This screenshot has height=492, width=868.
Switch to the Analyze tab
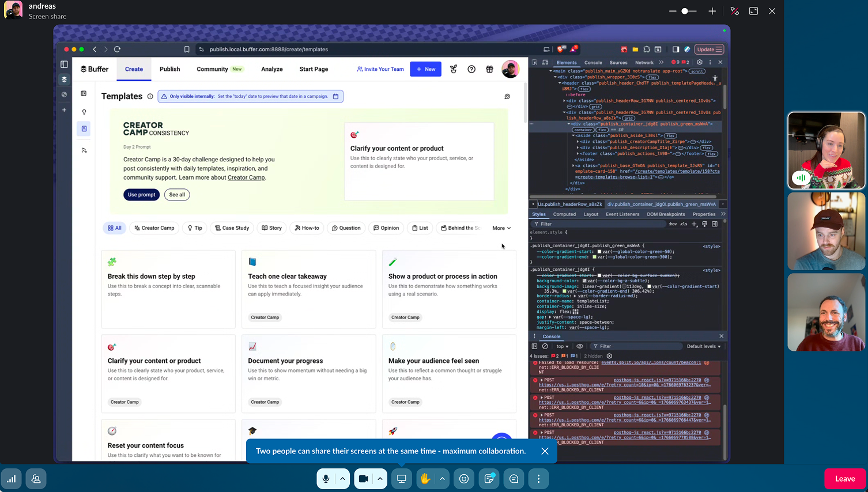point(272,69)
